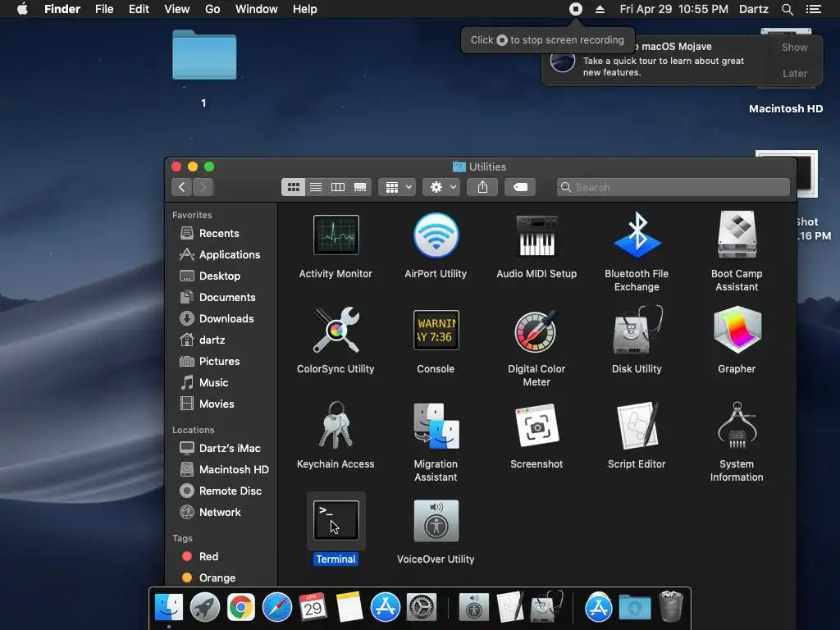840x630 pixels.
Task: Click the Finder search field
Action: click(x=673, y=187)
